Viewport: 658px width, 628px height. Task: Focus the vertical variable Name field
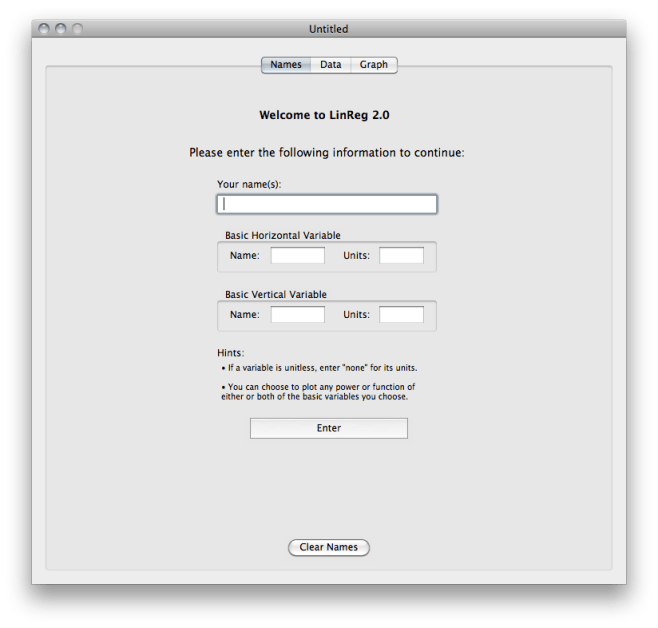(x=298, y=315)
